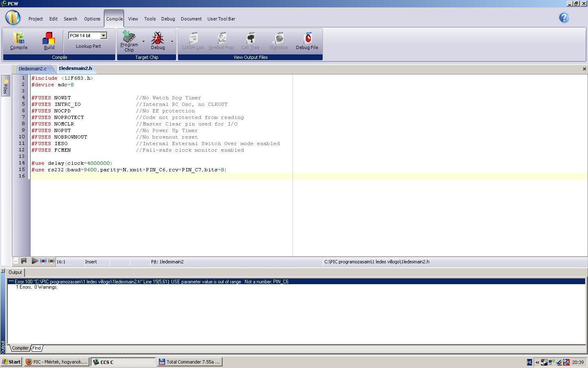Click the Lookup Part button
Viewport: 588px width, 368px height.
click(x=88, y=46)
